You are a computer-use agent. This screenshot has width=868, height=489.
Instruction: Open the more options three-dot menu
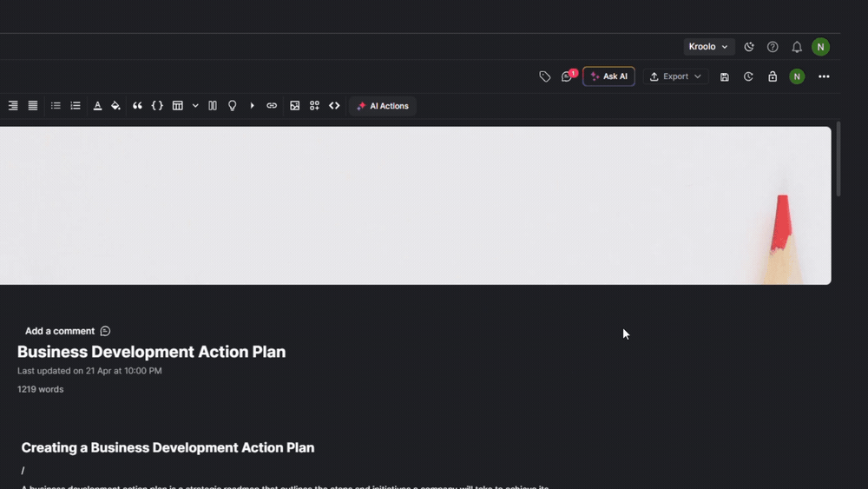click(824, 76)
